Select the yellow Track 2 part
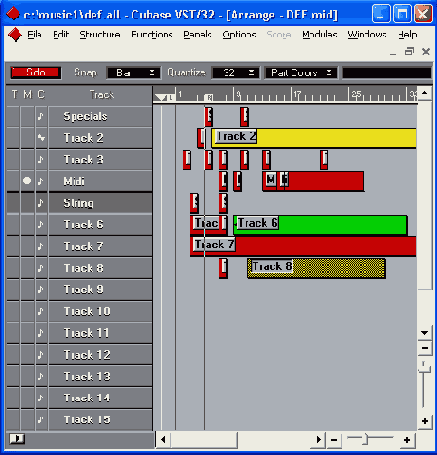This screenshot has width=437, height=455. tap(314, 138)
